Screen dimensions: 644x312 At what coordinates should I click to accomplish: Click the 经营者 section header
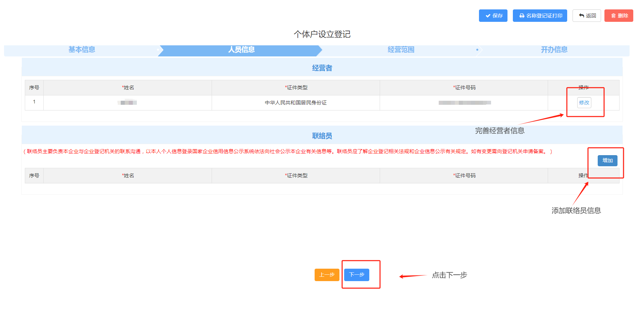322,68
